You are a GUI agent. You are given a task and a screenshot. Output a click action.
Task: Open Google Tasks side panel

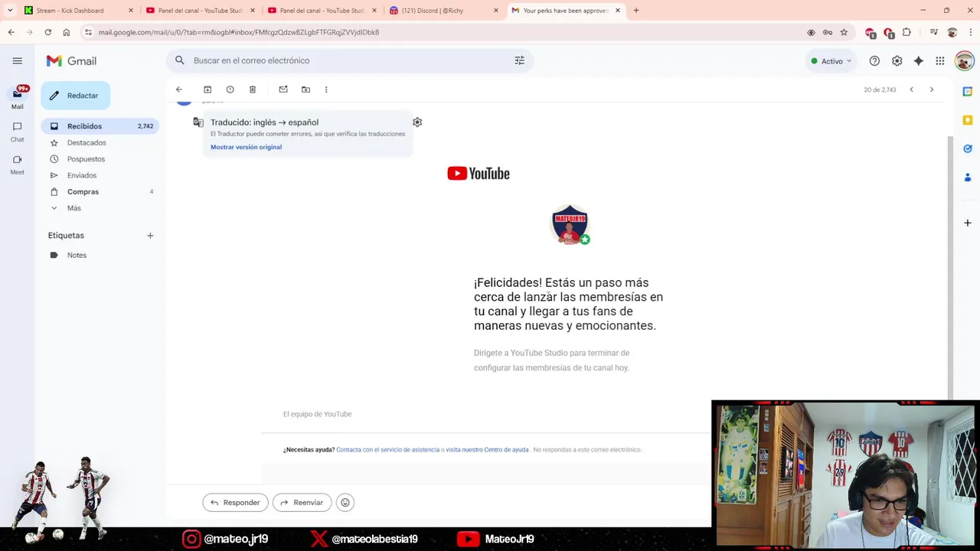coord(968,148)
